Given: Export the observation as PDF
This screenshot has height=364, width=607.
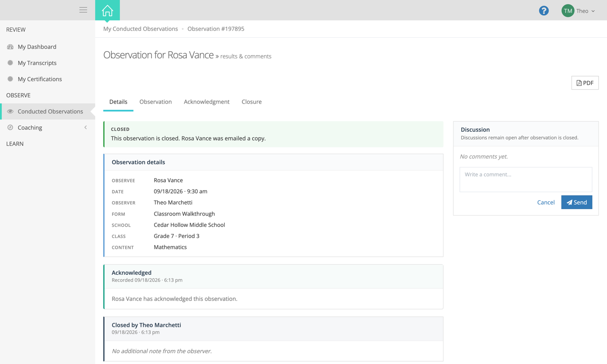Looking at the screenshot, I should tap(585, 83).
